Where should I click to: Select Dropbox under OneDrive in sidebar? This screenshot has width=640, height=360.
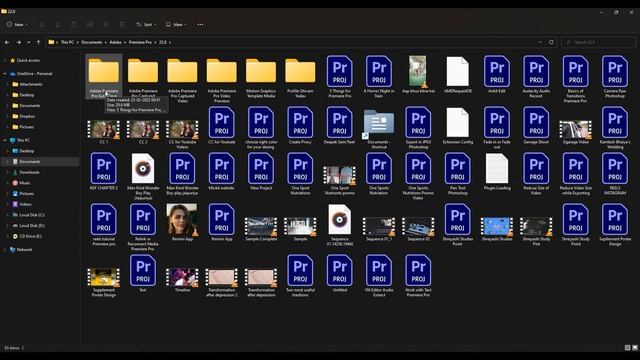coord(27,116)
